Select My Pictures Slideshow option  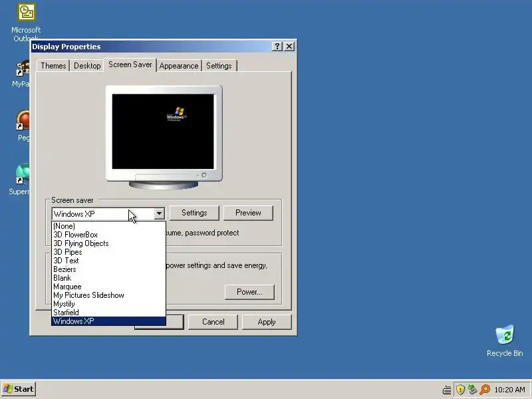click(x=108, y=295)
